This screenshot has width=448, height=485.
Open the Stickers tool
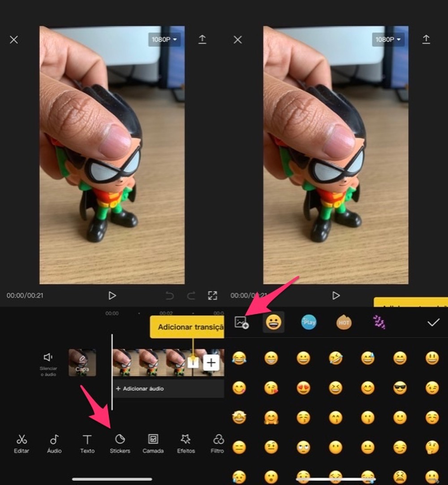[x=120, y=443]
